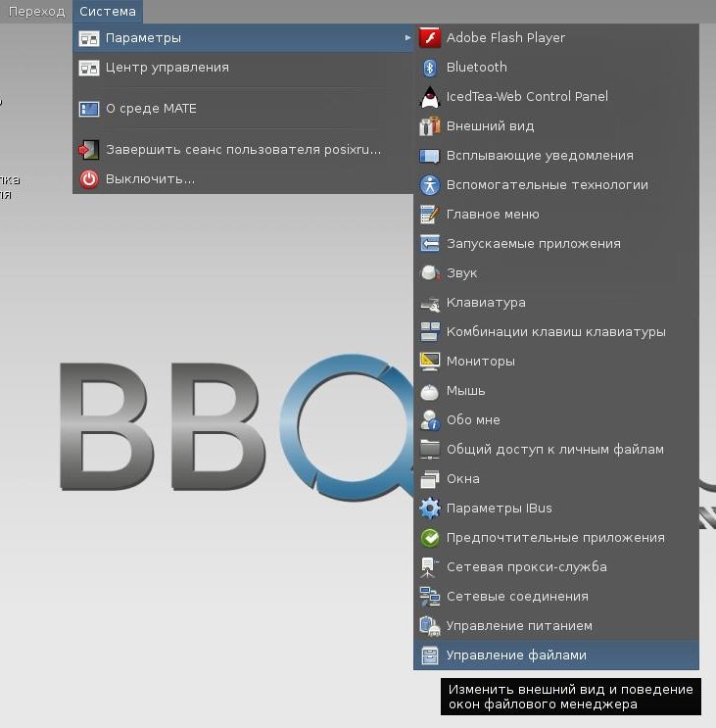Click the log out session icon

(x=89, y=150)
